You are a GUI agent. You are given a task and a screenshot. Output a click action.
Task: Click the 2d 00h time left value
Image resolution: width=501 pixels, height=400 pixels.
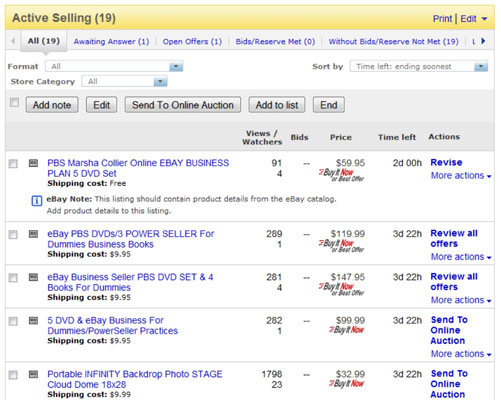[x=407, y=163]
